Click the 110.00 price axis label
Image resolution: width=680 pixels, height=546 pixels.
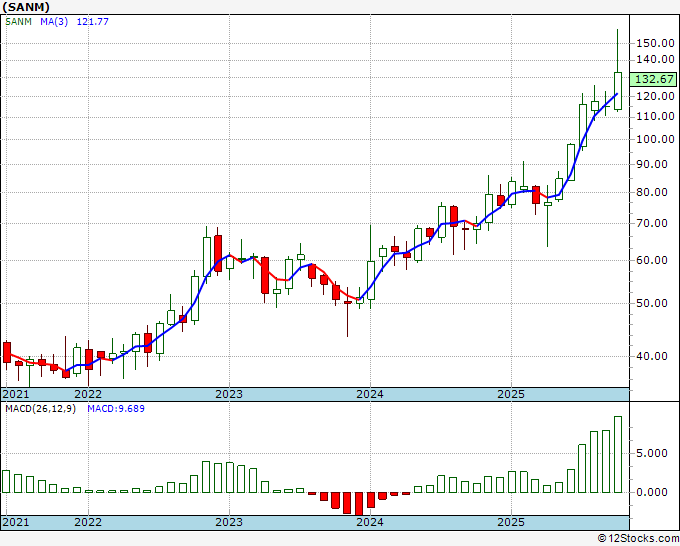655,116
